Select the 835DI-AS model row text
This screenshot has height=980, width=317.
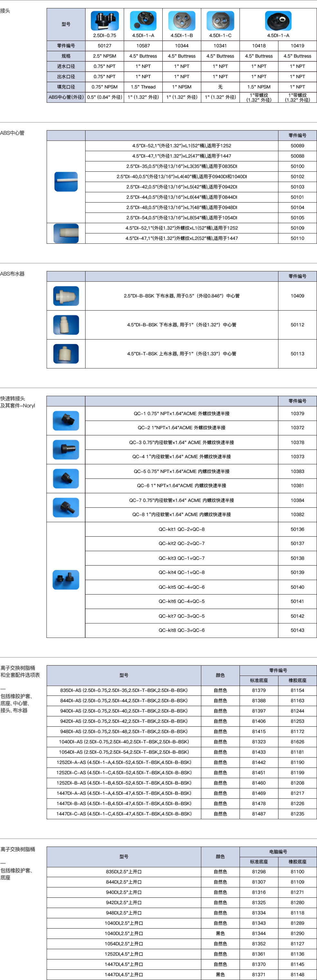tap(124, 690)
